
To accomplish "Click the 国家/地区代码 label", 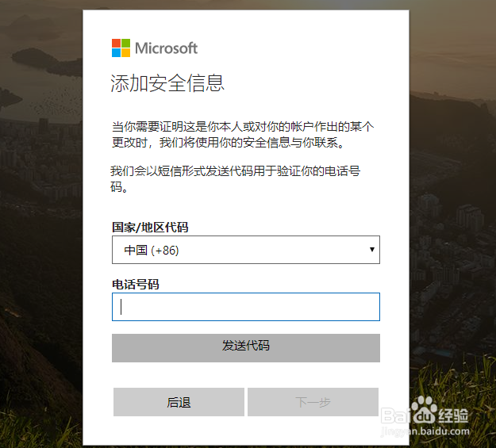I will 150,228.
